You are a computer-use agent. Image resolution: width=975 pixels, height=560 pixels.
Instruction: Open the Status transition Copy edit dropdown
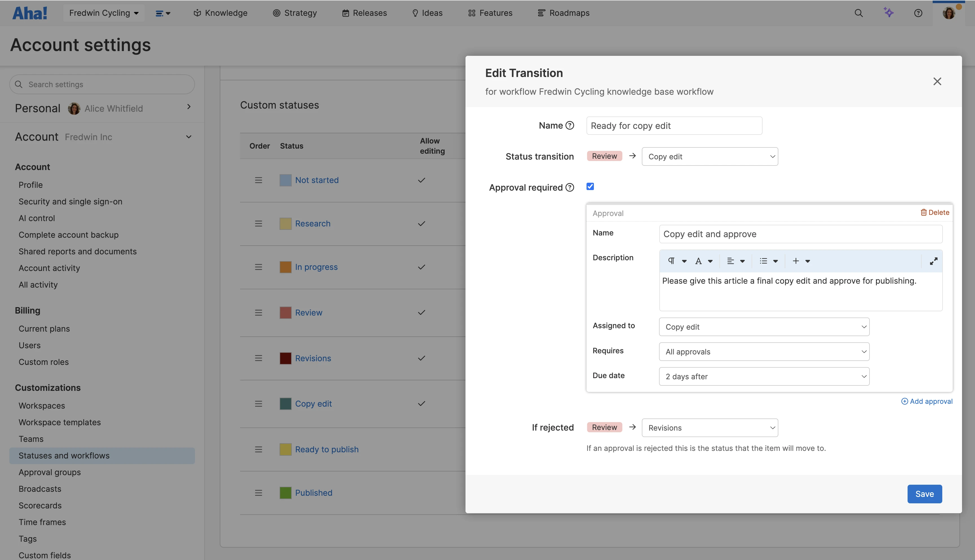[x=710, y=156]
